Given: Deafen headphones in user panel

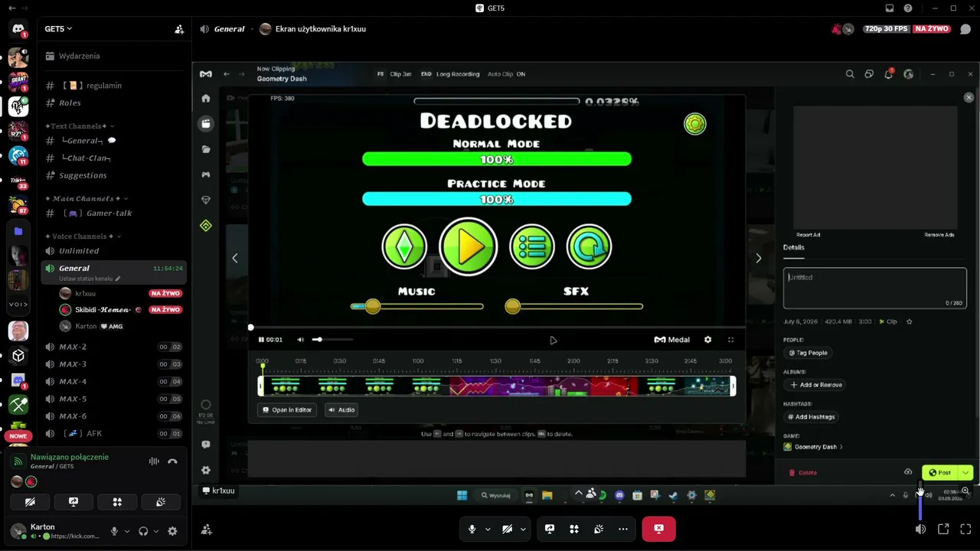Looking at the screenshot, I should coord(143,531).
